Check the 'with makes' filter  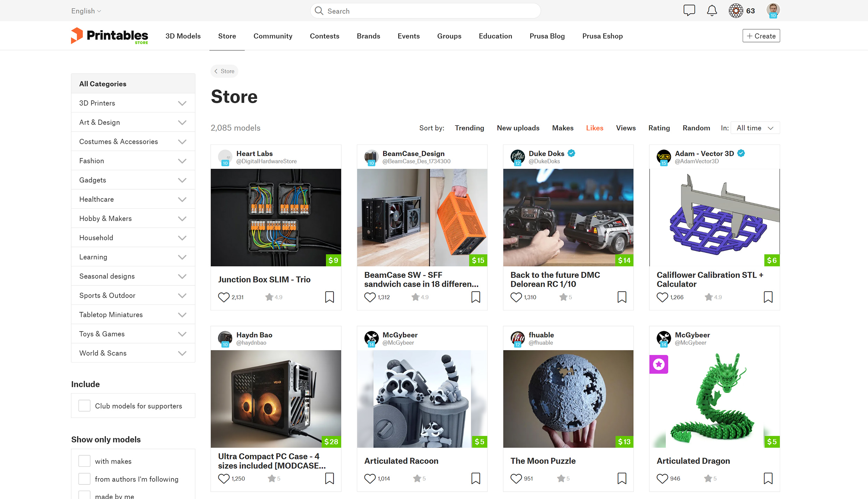pyautogui.click(x=84, y=461)
